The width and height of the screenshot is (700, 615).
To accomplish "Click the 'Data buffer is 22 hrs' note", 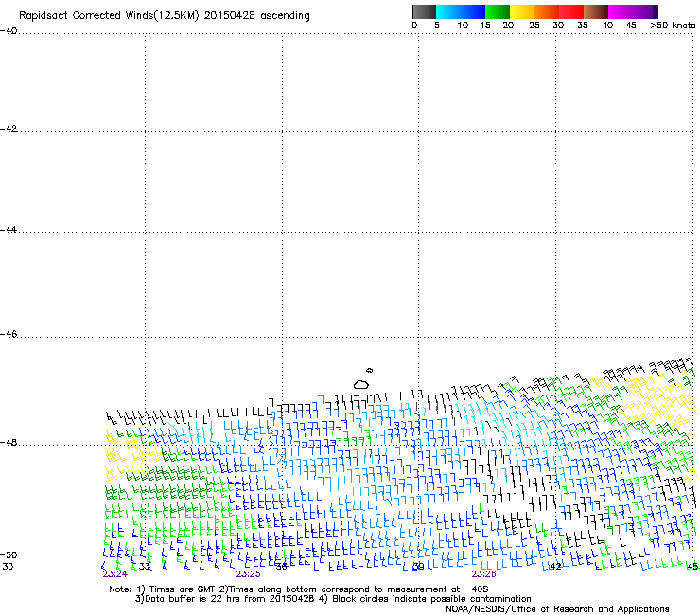I will click(x=224, y=599).
